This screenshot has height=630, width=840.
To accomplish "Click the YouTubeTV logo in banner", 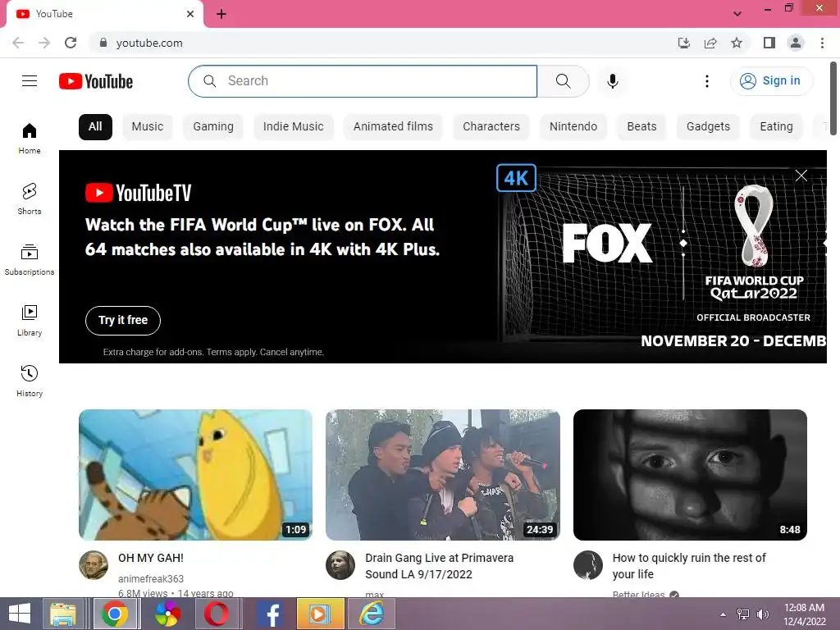I will click(x=138, y=193).
